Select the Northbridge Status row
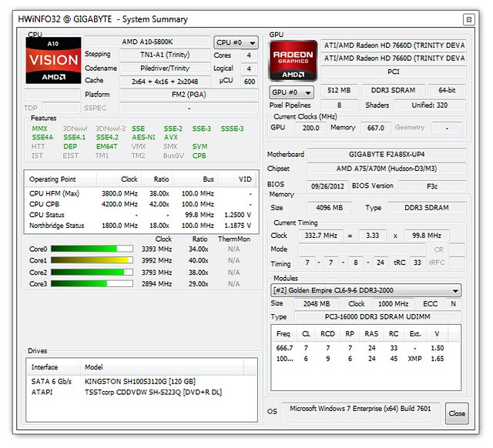Viewport: 493px width, 448px height. pos(141,226)
